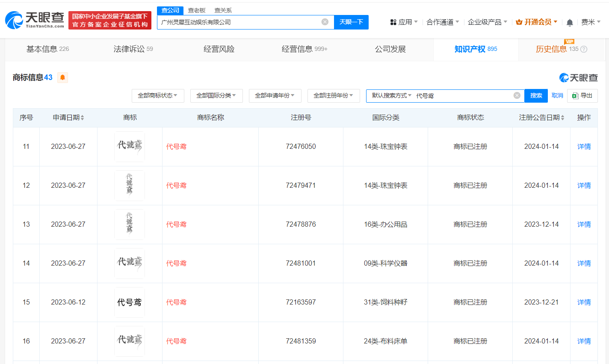Click the orange bell beside 商标信息
This screenshot has width=609, height=364.
tap(62, 78)
